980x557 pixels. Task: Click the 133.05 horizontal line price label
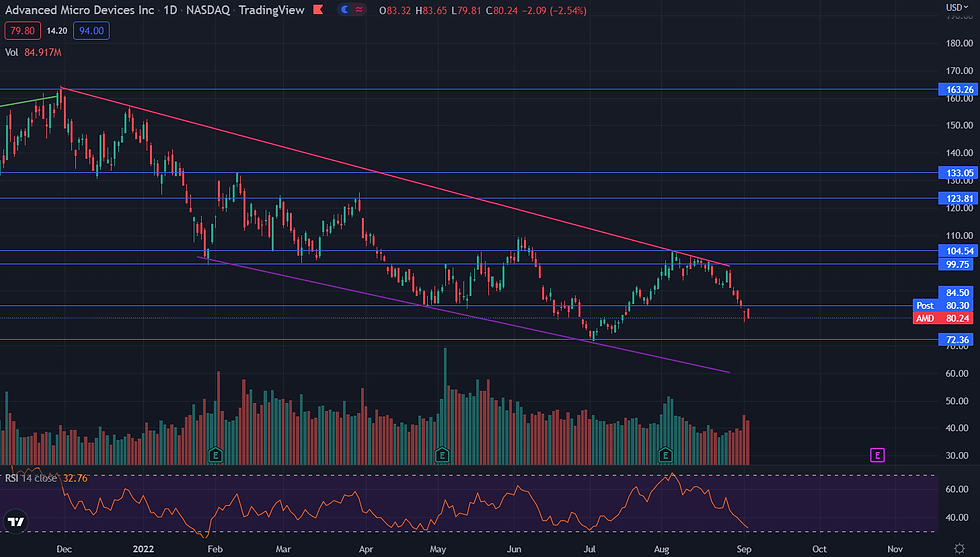tap(959, 173)
